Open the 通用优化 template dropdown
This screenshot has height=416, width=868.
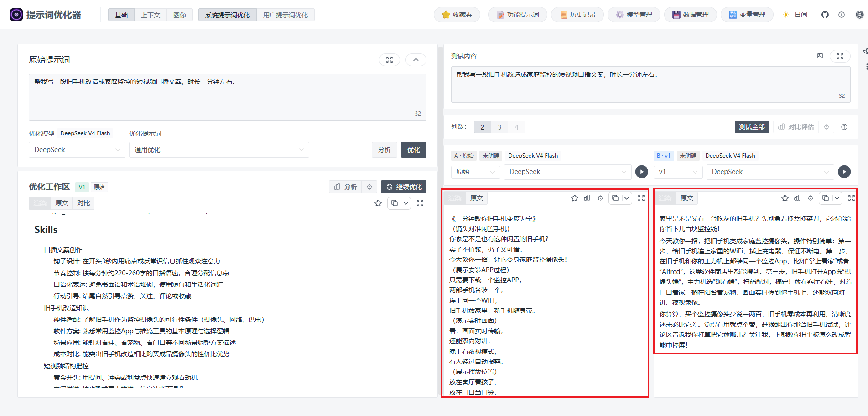pyautogui.click(x=219, y=150)
